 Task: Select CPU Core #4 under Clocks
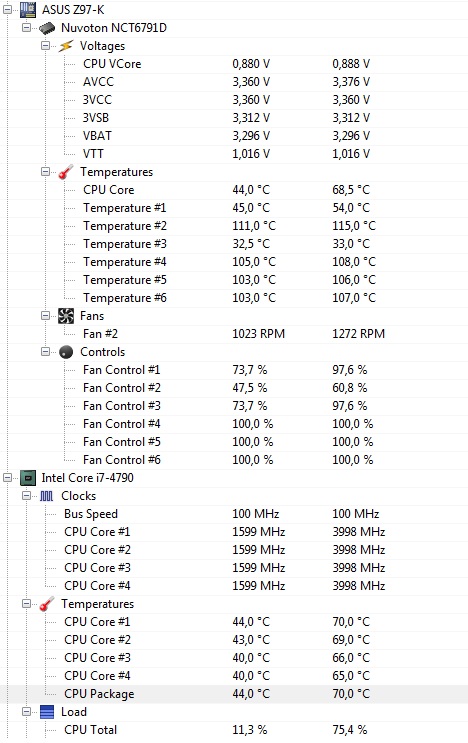[234, 586]
